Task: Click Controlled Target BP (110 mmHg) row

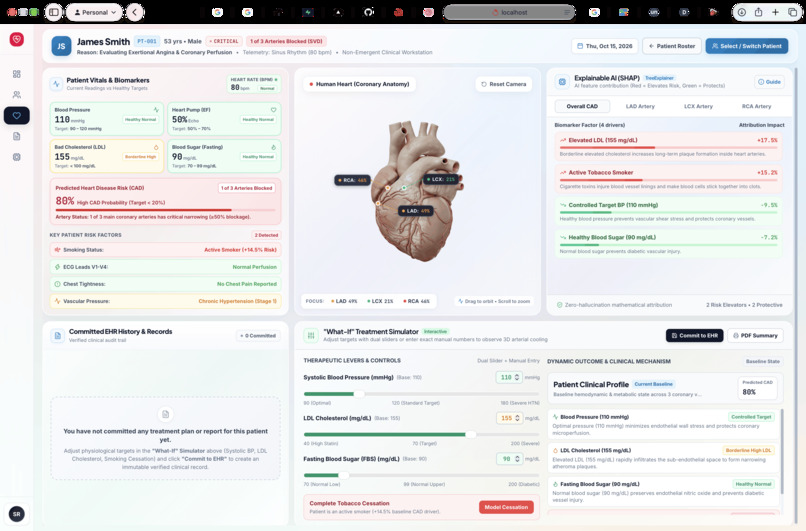Action: point(668,211)
